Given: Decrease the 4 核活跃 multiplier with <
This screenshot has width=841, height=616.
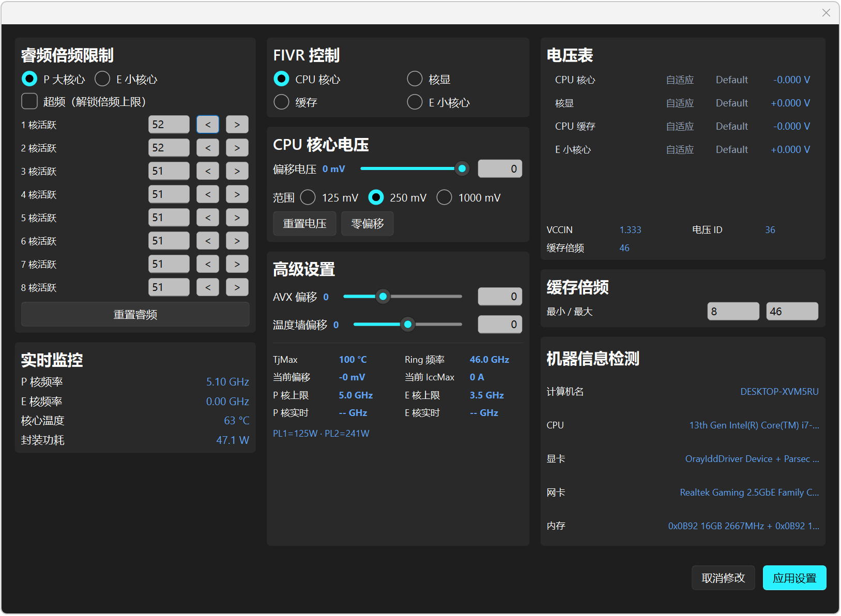Looking at the screenshot, I should tap(208, 194).
